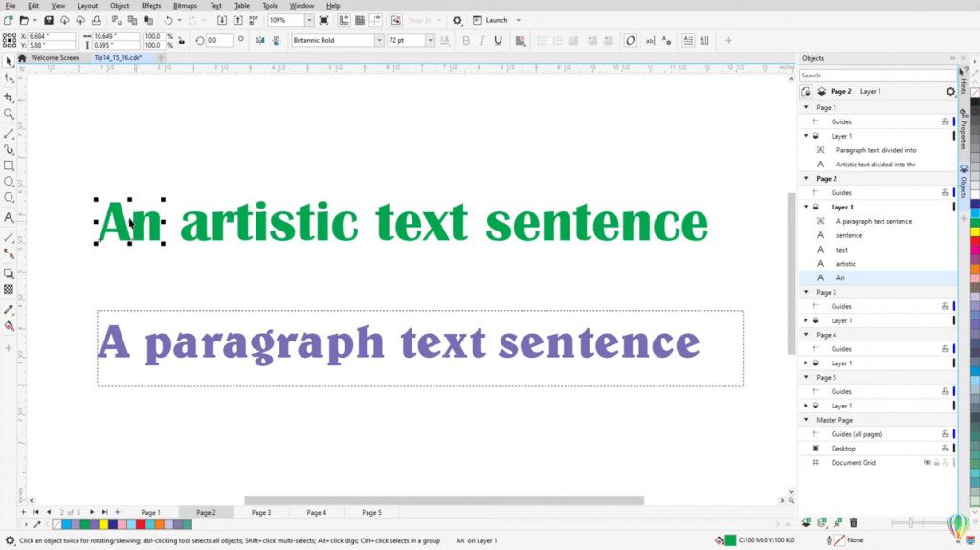Select the Drop Shadow tool
Screen dimensions: 980x550
click(x=9, y=274)
